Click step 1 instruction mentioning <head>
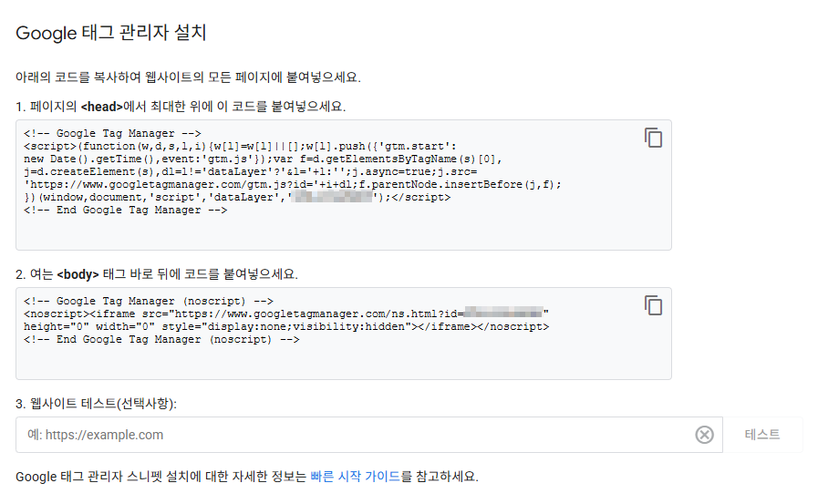This screenshot has width=818, height=504. click(x=181, y=107)
